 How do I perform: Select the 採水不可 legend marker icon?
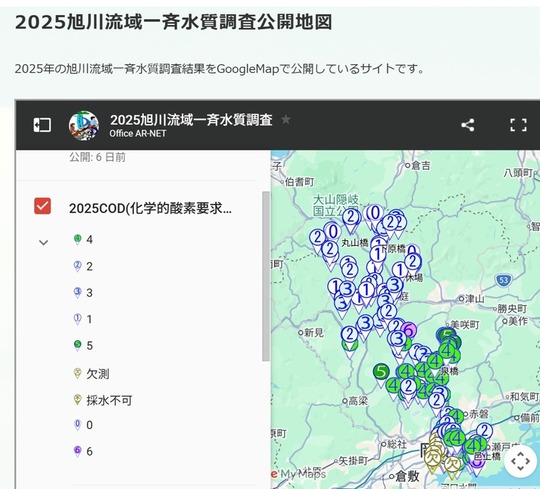click(x=78, y=400)
